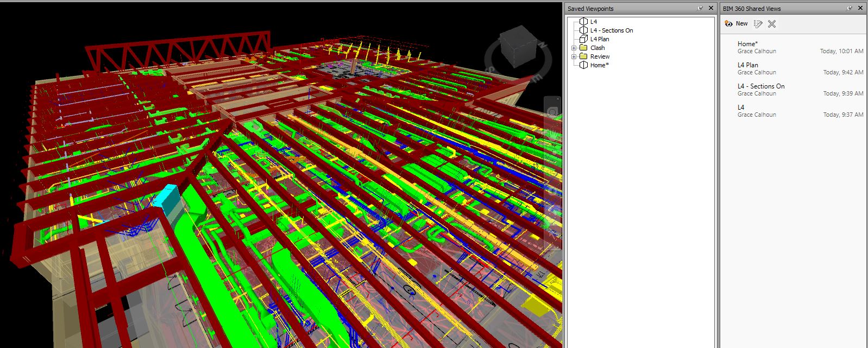Select the Clash folder in Saved Viewpoints
The image size is (868, 348).
[597, 48]
